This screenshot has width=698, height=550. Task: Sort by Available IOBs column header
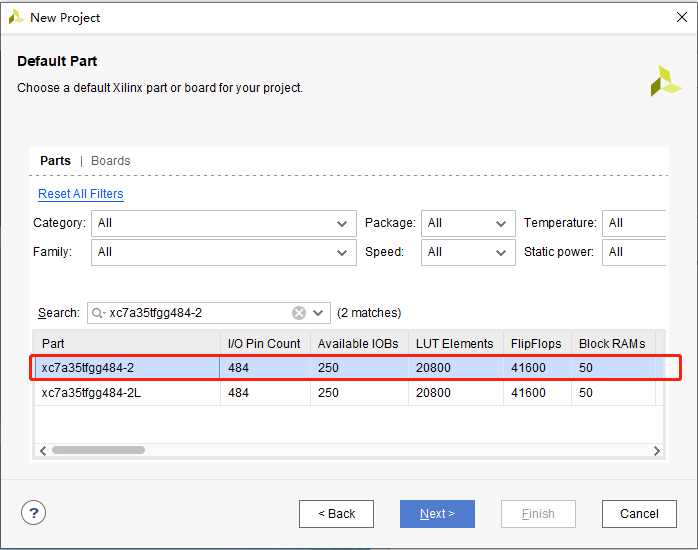coord(360,344)
